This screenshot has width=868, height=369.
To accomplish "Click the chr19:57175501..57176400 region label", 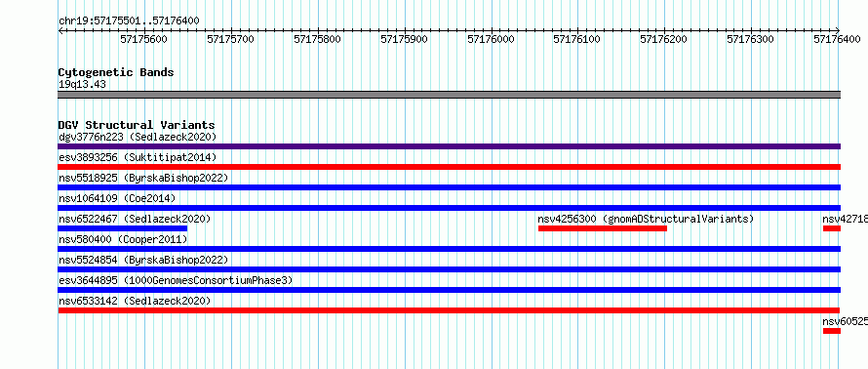I will [x=129, y=20].
